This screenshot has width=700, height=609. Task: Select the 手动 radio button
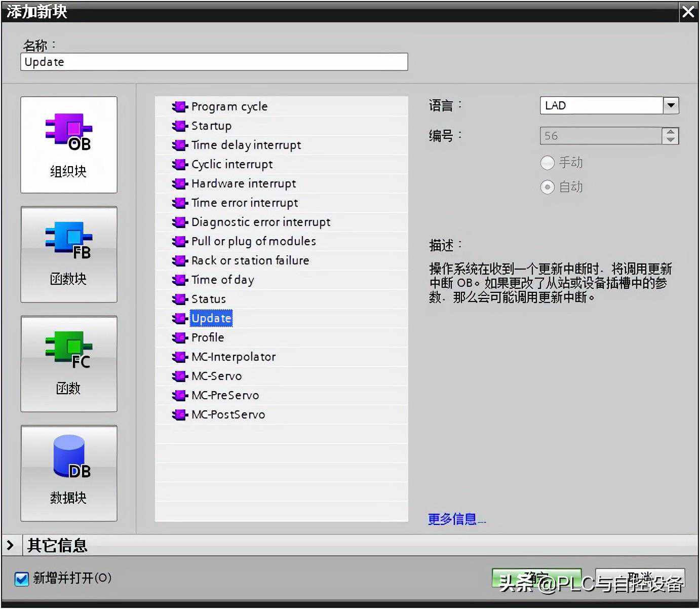(x=547, y=163)
